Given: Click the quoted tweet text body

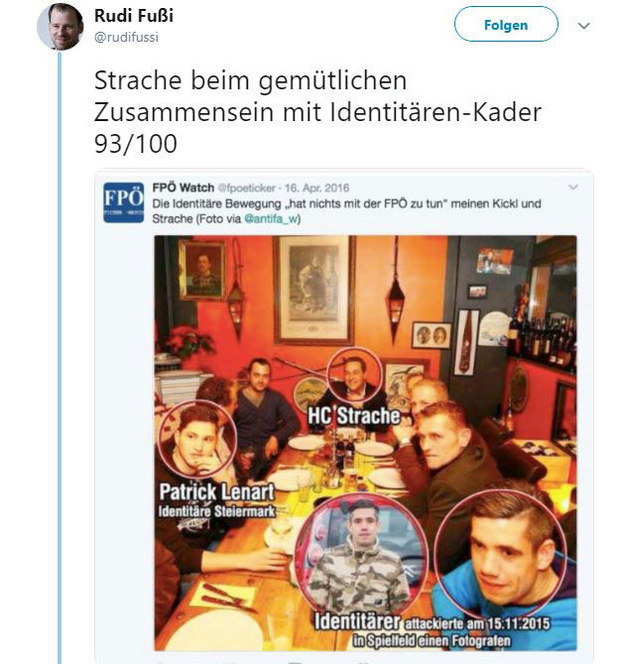Looking at the screenshot, I should [346, 211].
